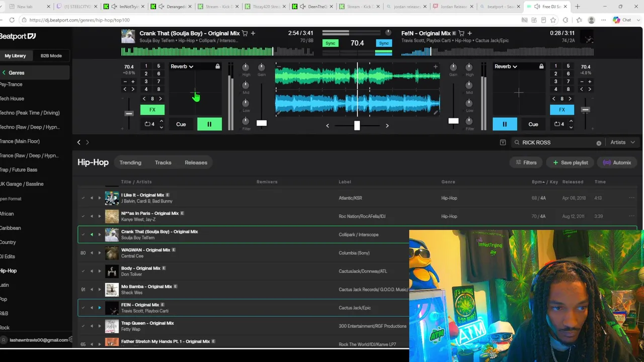Nudge crossfader to the left with arrow
The width and height of the screenshot is (644, 362).
pyautogui.click(x=328, y=126)
